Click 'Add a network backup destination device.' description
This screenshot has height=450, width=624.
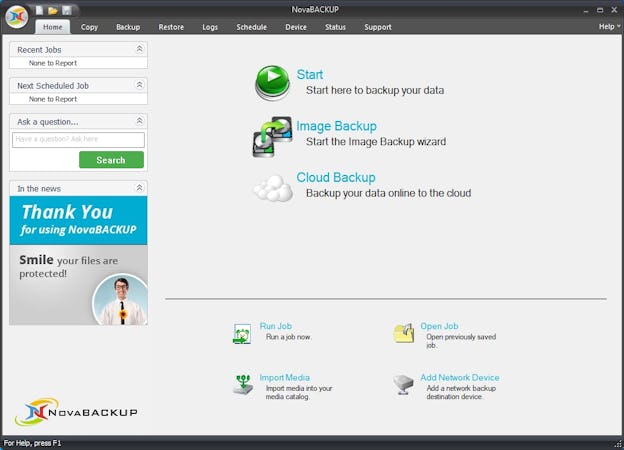tap(461, 392)
